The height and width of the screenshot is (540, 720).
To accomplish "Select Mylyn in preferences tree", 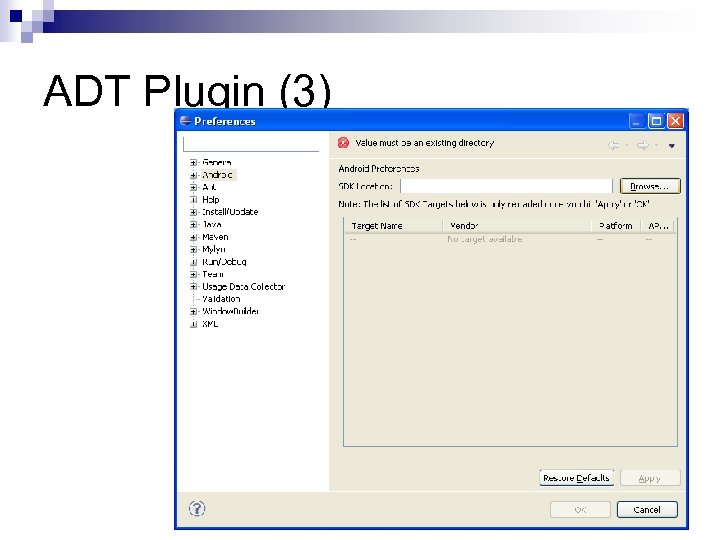I will click(214, 249).
